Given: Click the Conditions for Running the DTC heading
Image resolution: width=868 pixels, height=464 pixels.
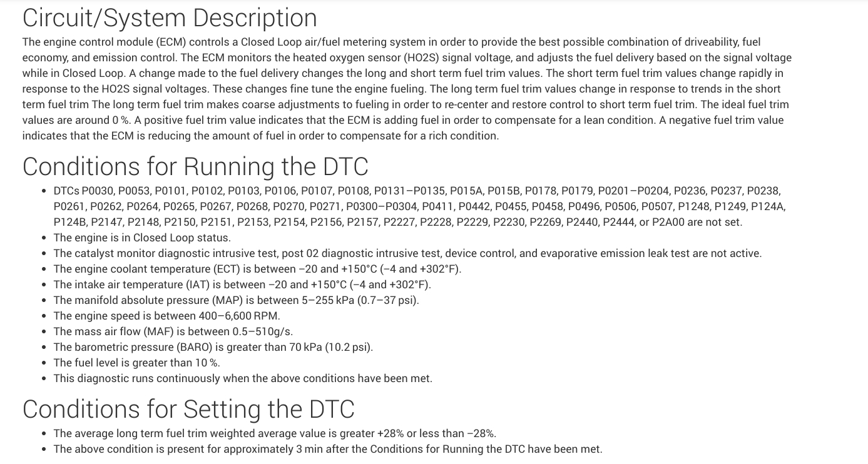Looking at the screenshot, I should [195, 166].
